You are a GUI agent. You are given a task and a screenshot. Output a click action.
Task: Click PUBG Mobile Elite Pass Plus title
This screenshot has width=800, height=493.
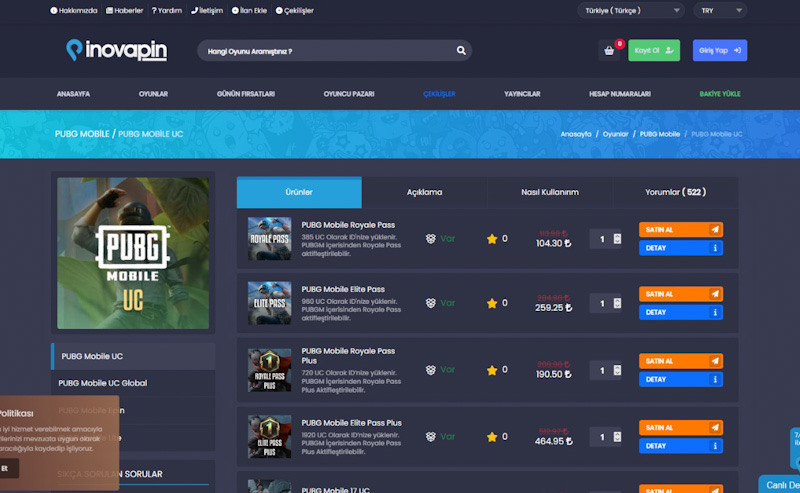point(352,423)
